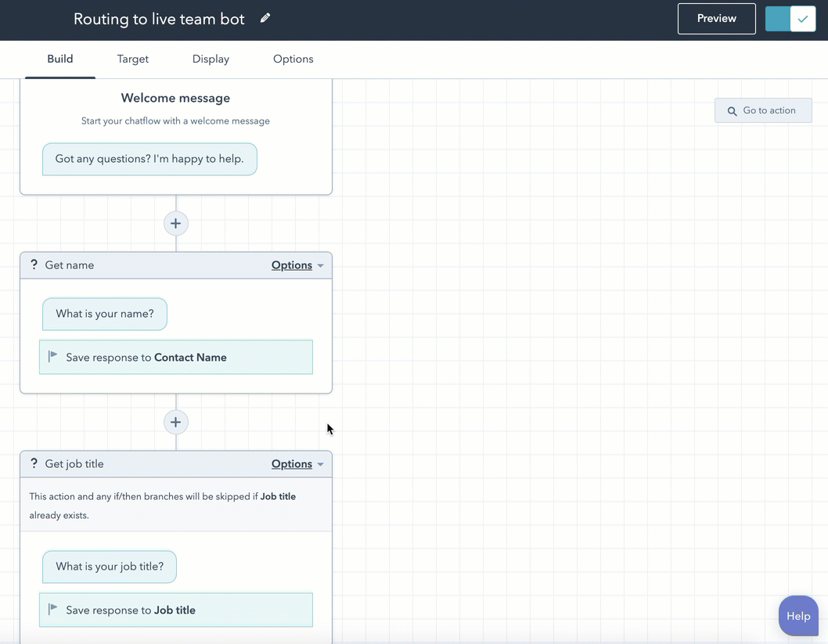Viewport: 828px width, 644px height.
Task: Select the welcome message 'Got any questions?' bubble
Action: (x=149, y=159)
